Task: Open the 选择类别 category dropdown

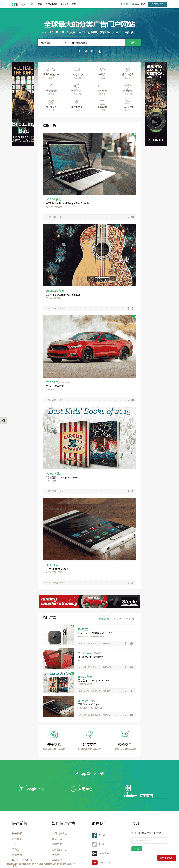Action: (54, 43)
